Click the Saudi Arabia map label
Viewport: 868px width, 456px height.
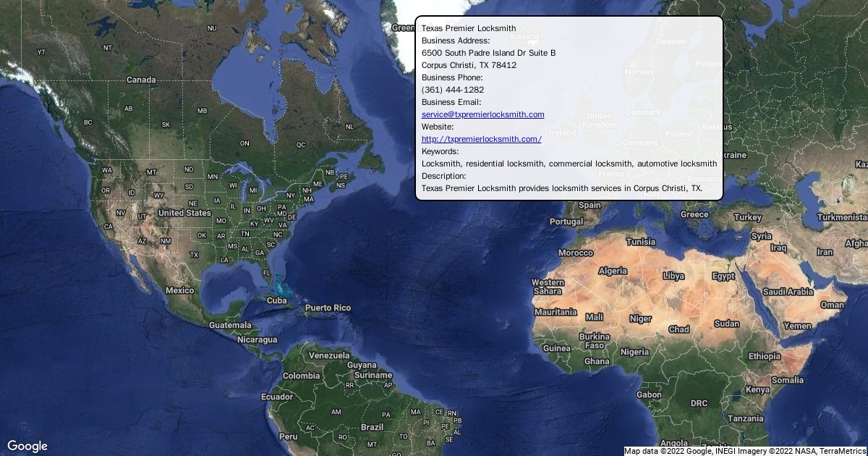[x=788, y=292]
